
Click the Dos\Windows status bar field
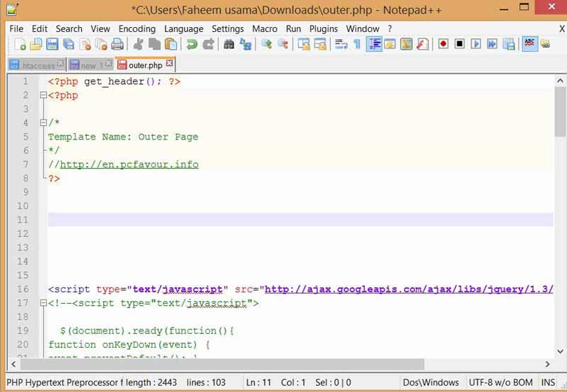click(x=430, y=382)
